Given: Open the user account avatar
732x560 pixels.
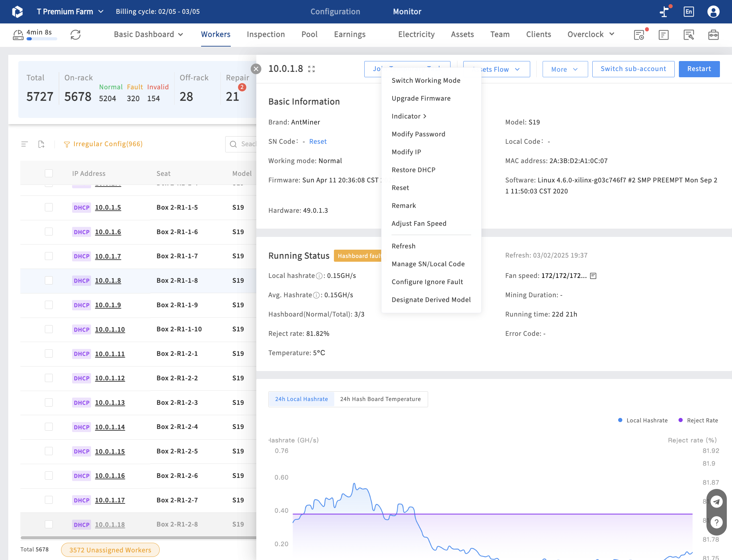Looking at the screenshot, I should pyautogui.click(x=713, y=12).
